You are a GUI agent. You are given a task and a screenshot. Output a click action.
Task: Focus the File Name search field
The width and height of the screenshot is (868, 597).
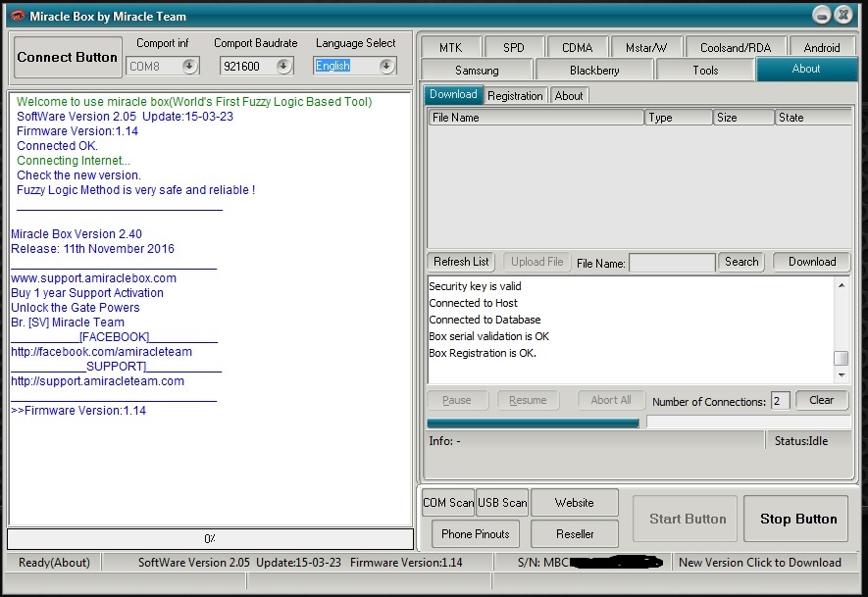pos(672,263)
